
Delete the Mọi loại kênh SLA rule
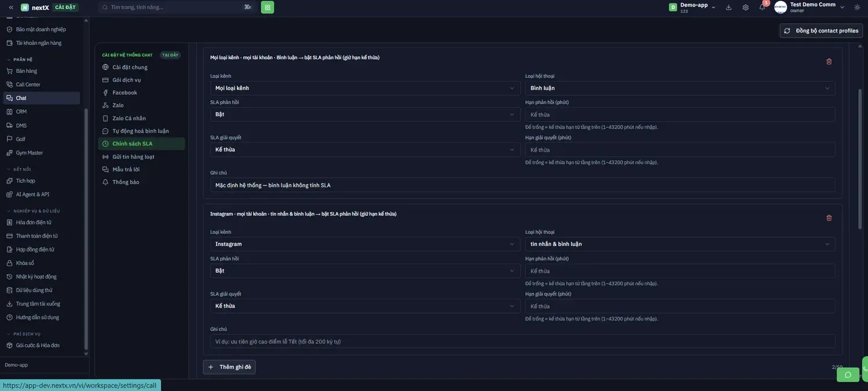pos(829,61)
